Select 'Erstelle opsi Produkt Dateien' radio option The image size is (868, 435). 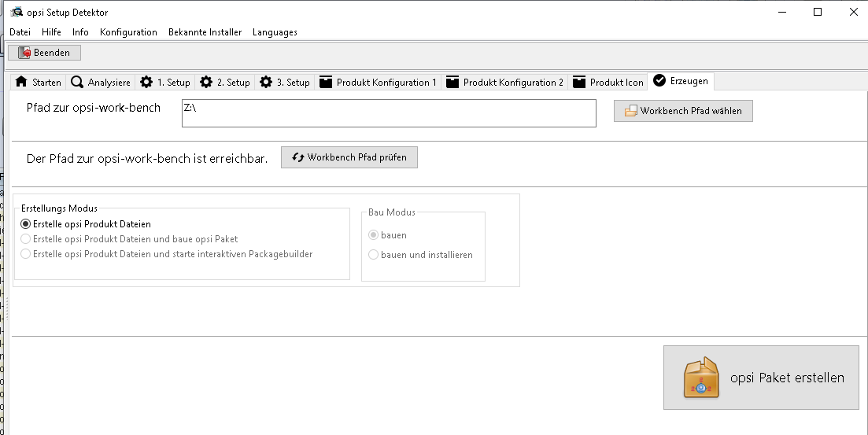(x=26, y=224)
